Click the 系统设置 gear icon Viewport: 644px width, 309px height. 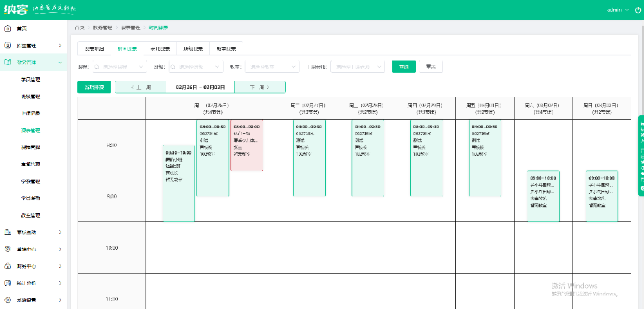tap(7, 300)
